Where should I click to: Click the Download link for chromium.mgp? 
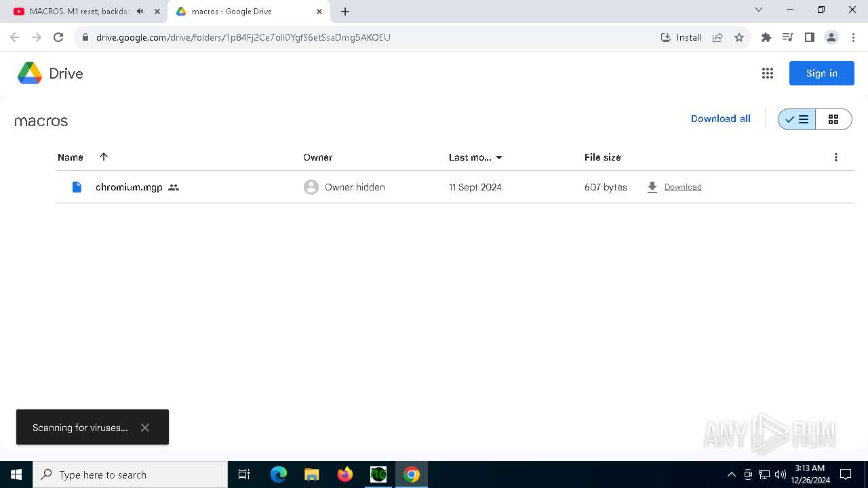(x=683, y=187)
